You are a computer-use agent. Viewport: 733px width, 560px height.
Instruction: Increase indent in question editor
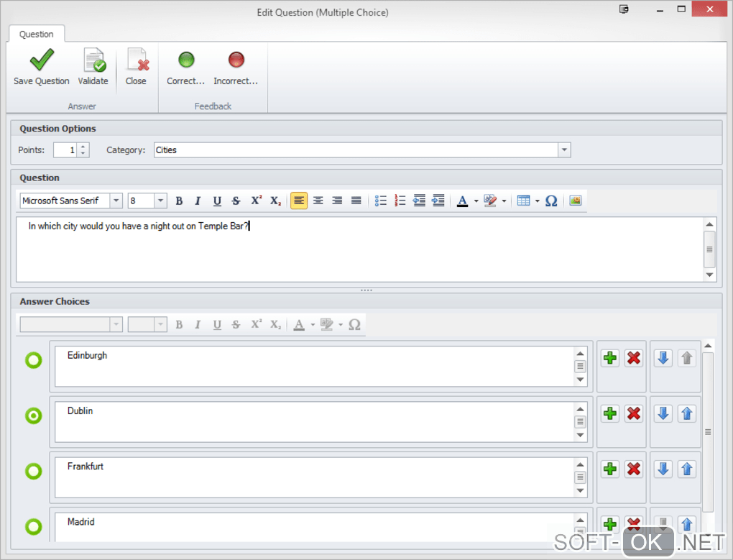(438, 201)
